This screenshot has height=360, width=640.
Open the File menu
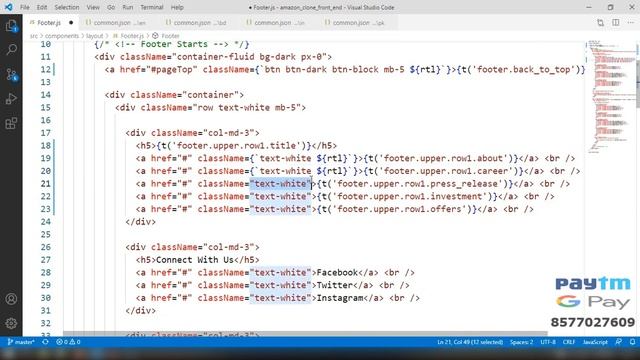point(25,7)
